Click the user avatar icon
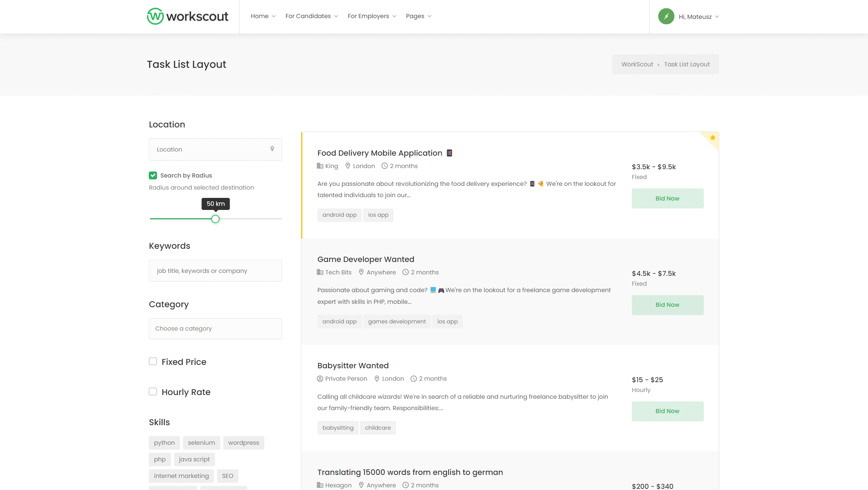The height and width of the screenshot is (490, 868). pyautogui.click(x=666, y=17)
